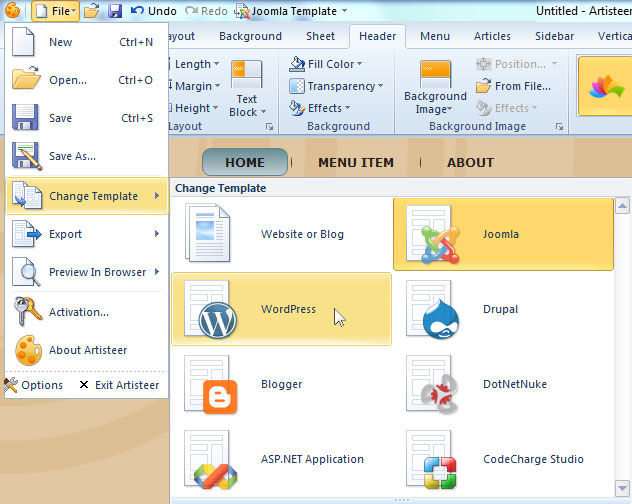Switch to the Menu ribbon tab
632x504 pixels.
coord(435,36)
